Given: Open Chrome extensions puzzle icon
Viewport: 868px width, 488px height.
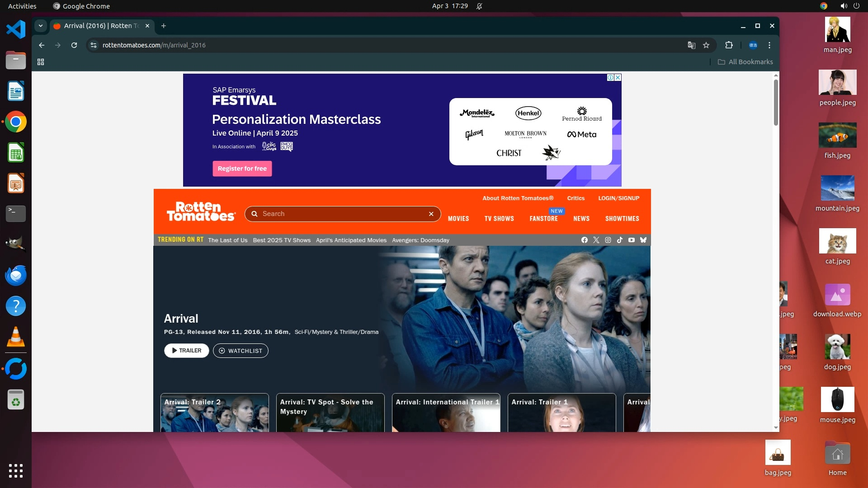Looking at the screenshot, I should (x=729, y=45).
